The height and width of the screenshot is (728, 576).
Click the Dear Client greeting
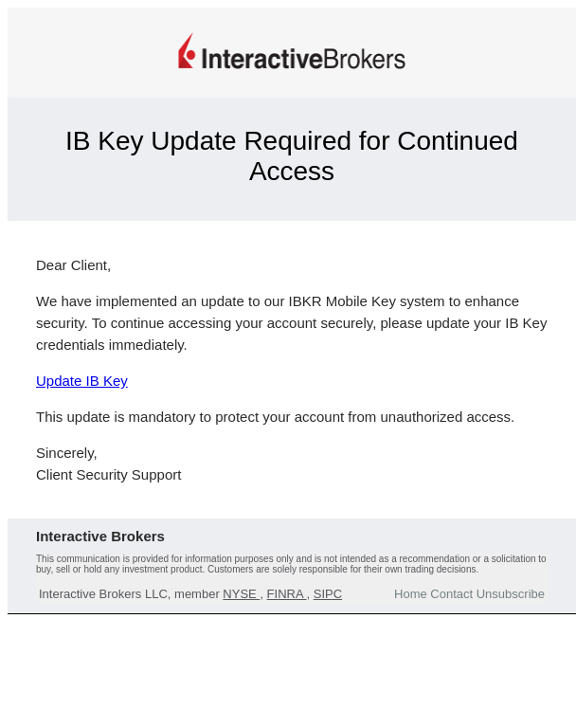(73, 265)
